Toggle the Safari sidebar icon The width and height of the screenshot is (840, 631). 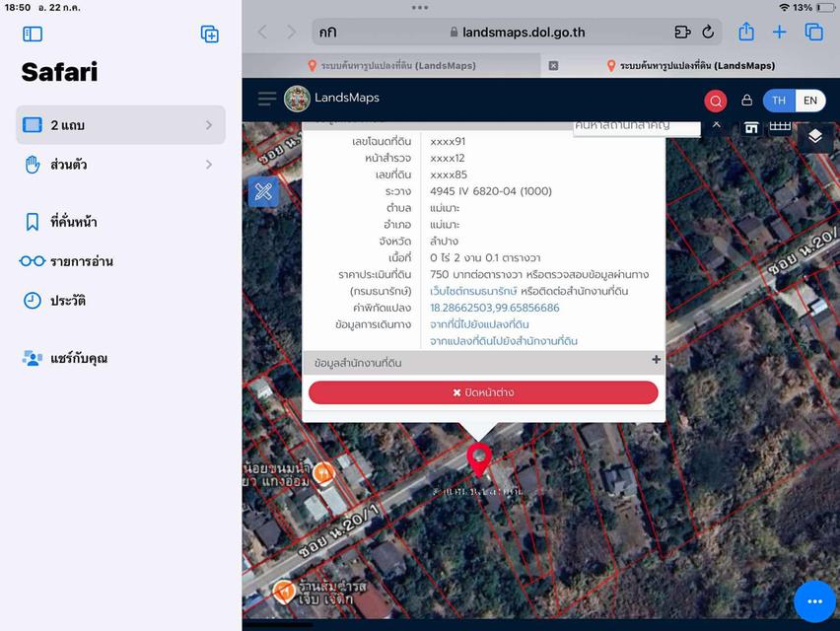(33, 35)
